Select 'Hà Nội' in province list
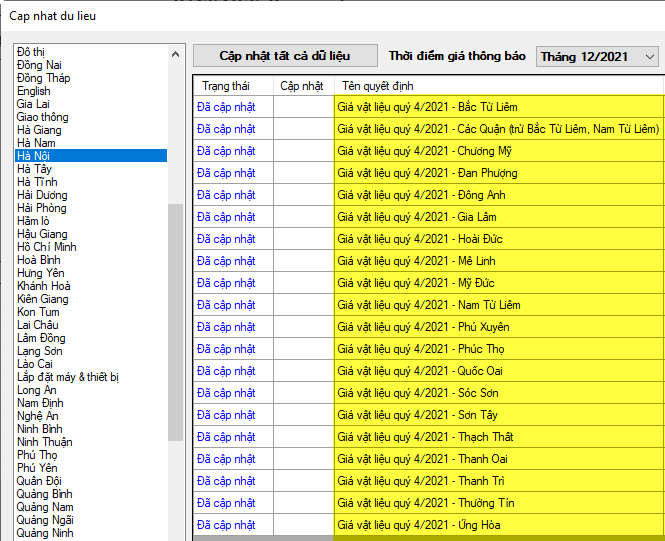Viewport: 665px width, 541px height. tap(34, 156)
